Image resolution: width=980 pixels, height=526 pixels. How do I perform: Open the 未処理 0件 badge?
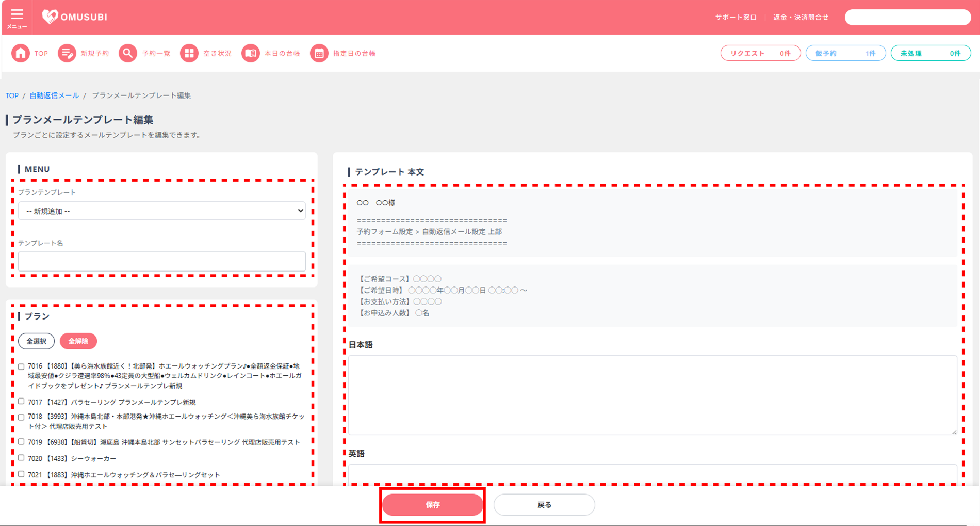(x=930, y=53)
